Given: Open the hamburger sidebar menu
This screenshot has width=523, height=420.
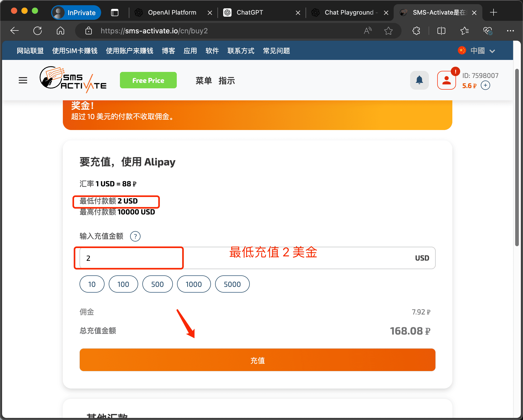Looking at the screenshot, I should pos(23,81).
